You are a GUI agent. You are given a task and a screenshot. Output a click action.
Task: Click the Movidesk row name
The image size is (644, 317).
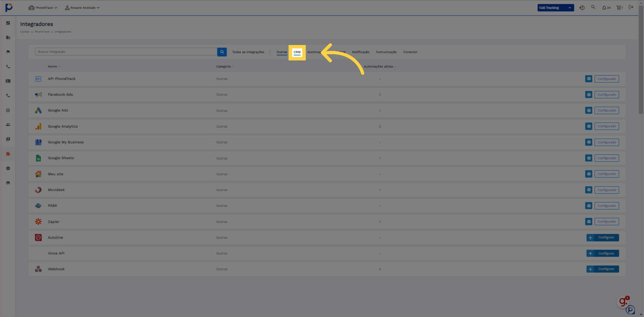[x=56, y=190]
